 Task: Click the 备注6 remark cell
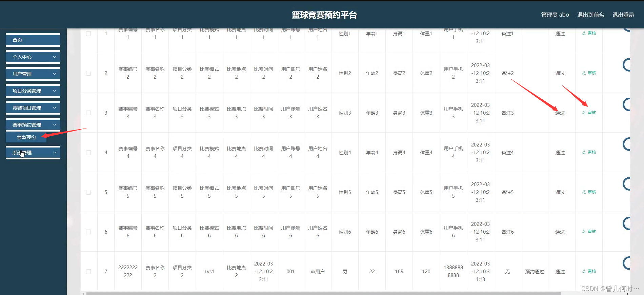[507, 232]
